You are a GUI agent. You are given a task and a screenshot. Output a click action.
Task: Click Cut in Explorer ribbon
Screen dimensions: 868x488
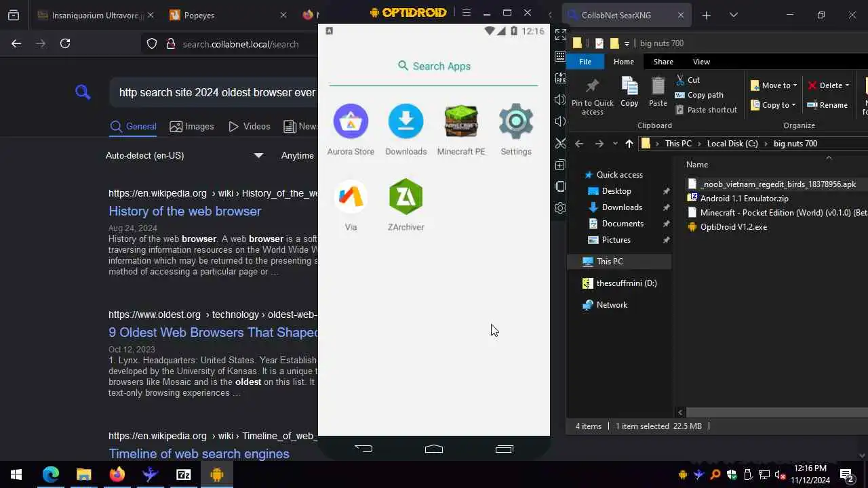pos(688,79)
